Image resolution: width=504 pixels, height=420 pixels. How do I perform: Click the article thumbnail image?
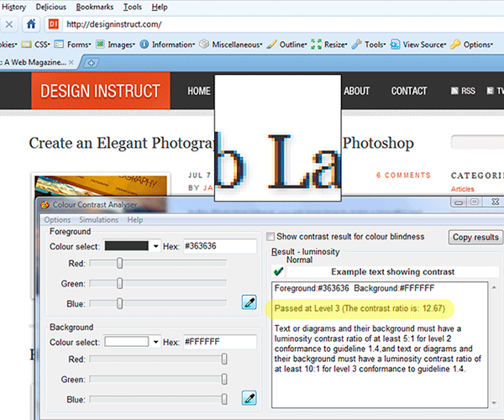101,186
